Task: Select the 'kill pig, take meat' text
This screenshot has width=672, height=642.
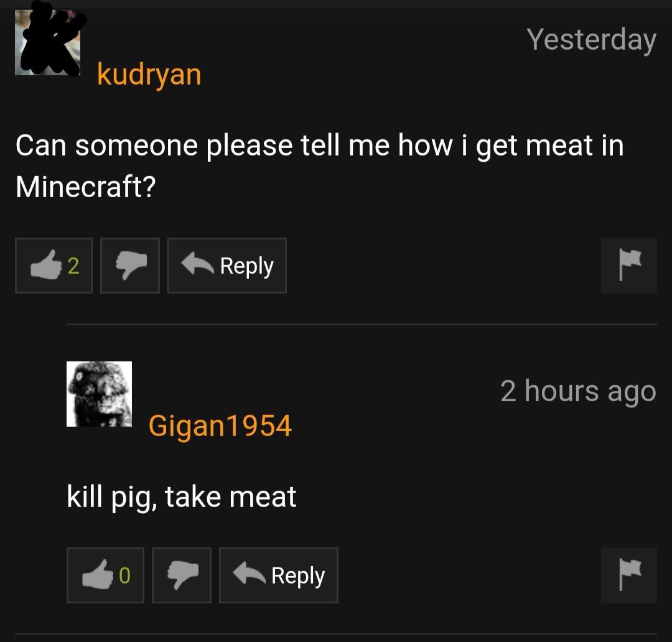Action: [181, 498]
